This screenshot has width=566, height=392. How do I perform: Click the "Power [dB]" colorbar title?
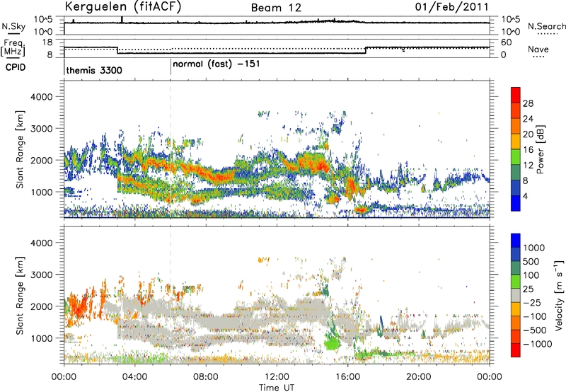(541, 149)
